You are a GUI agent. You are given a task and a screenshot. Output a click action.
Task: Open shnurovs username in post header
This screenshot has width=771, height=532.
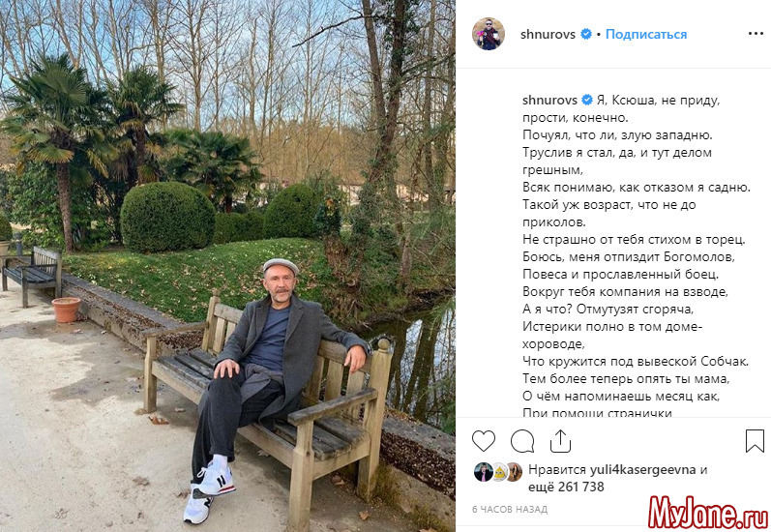point(548,34)
